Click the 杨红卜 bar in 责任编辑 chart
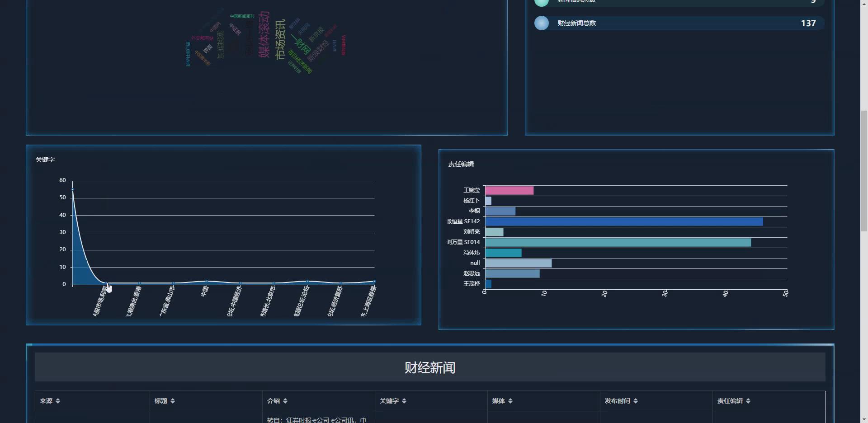868x423 pixels. [x=488, y=201]
